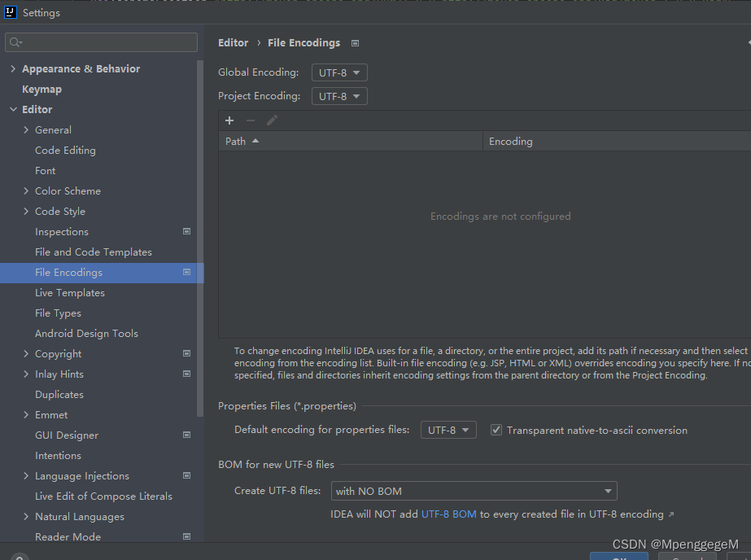Image resolution: width=751 pixels, height=560 pixels.
Task: Open the Font settings page
Action: tap(45, 171)
